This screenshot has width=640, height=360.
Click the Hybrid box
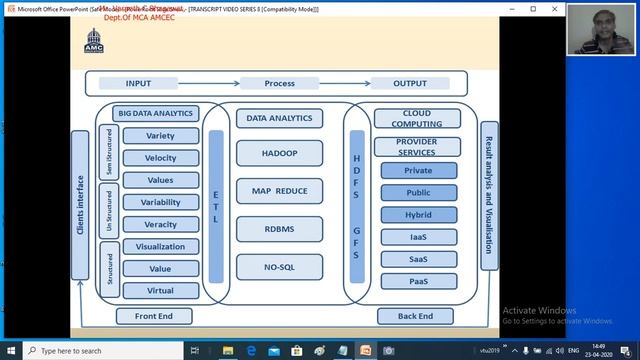[x=419, y=215]
